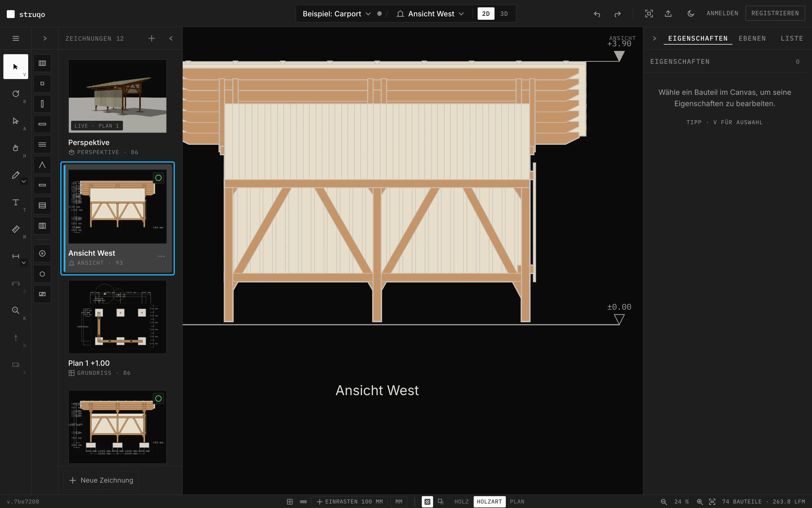812x508 pixels.
Task: Open Ansicht West card options menu
Action: coord(161,256)
